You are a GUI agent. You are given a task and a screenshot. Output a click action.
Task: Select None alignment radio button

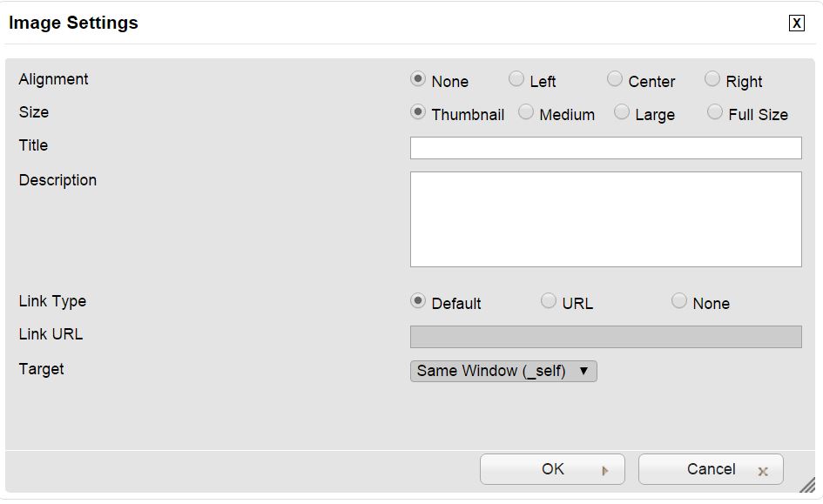[418, 79]
